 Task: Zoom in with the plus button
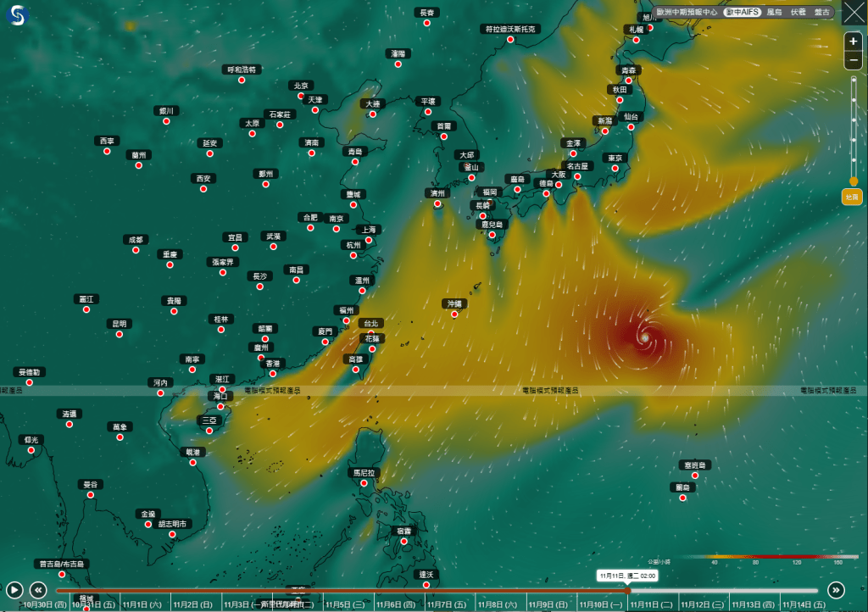853,42
